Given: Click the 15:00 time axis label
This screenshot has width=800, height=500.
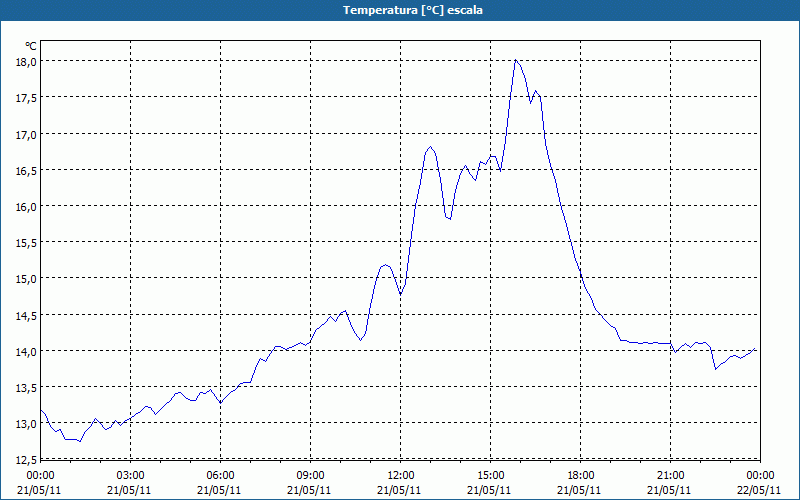Looking at the screenshot, I should [x=490, y=476].
